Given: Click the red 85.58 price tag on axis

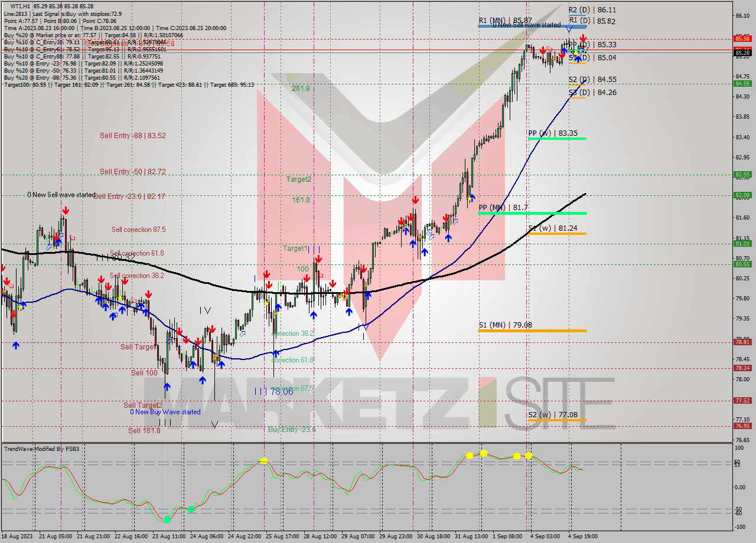Looking at the screenshot, I should click(x=742, y=38).
